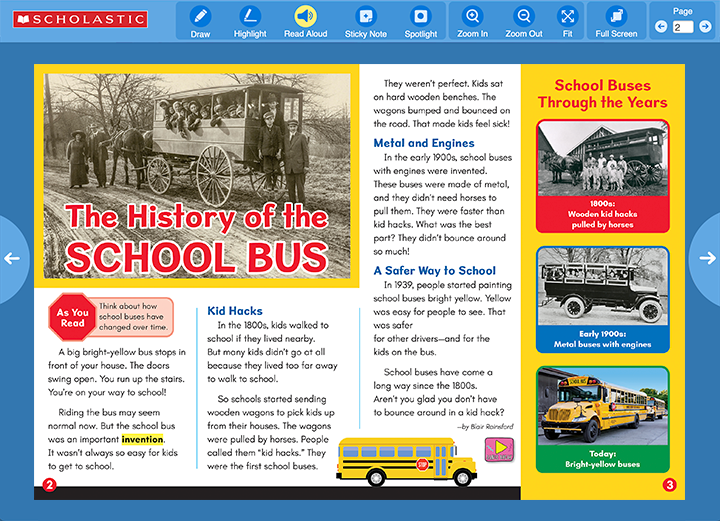Play the pink video button near the bus
720x521 pixels.
(x=498, y=450)
